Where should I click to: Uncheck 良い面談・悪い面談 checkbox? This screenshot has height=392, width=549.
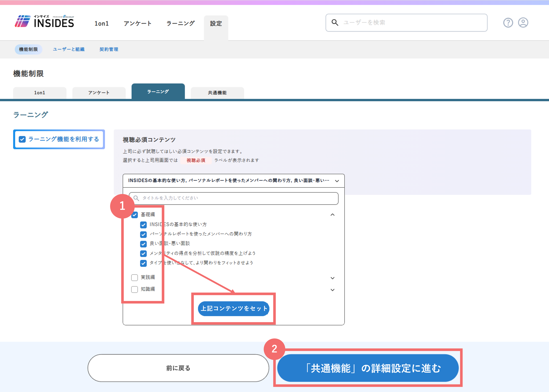[143, 244]
